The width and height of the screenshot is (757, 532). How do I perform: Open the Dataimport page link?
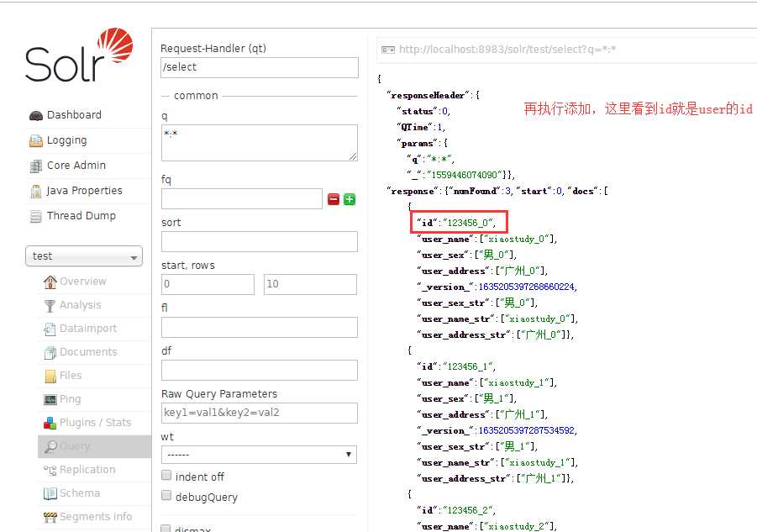point(88,329)
